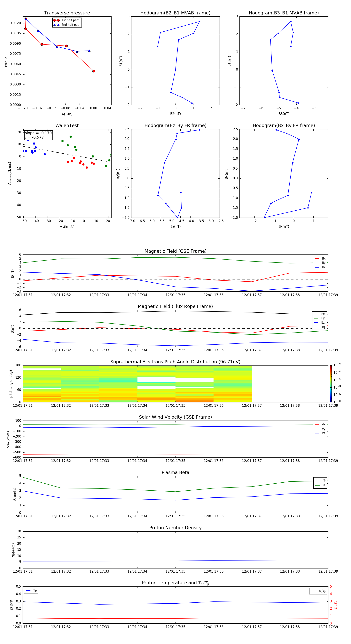Select the β legend entry below βp
Image resolution: width=351 pixels, height=644 pixels.
[320, 485]
